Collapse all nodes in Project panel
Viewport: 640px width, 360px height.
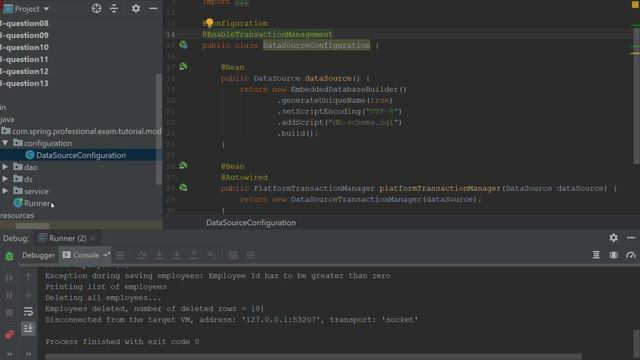(x=114, y=9)
